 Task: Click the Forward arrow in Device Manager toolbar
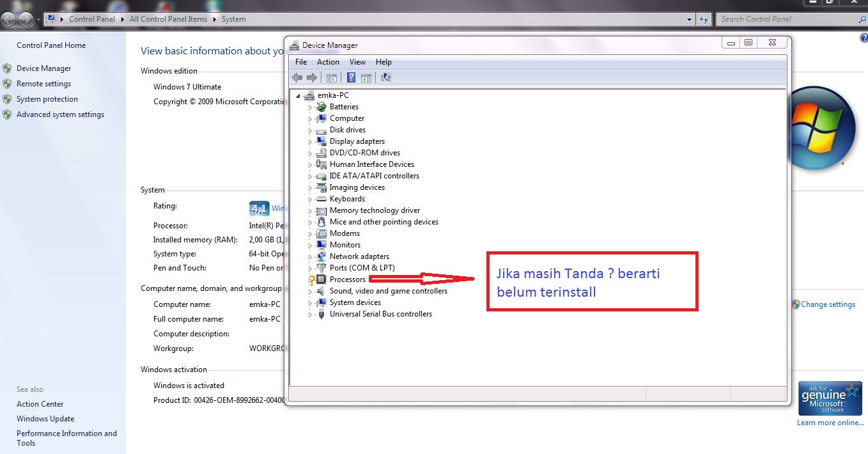point(312,77)
